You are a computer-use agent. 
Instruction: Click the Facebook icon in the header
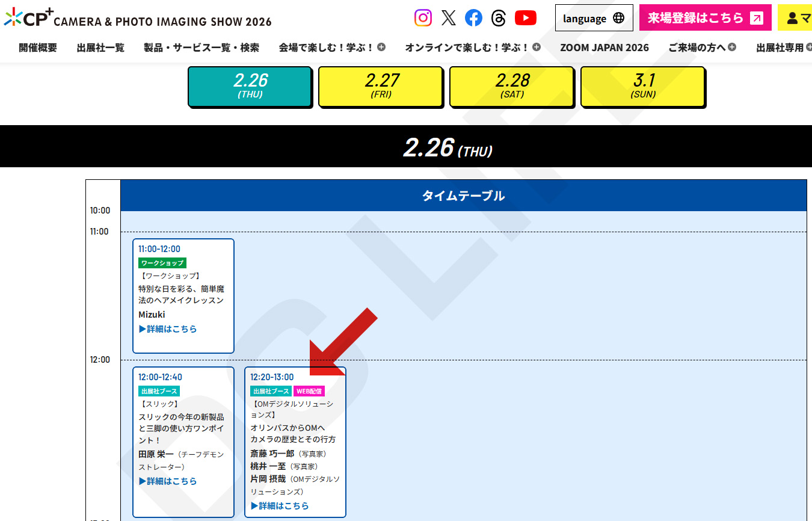click(x=473, y=18)
